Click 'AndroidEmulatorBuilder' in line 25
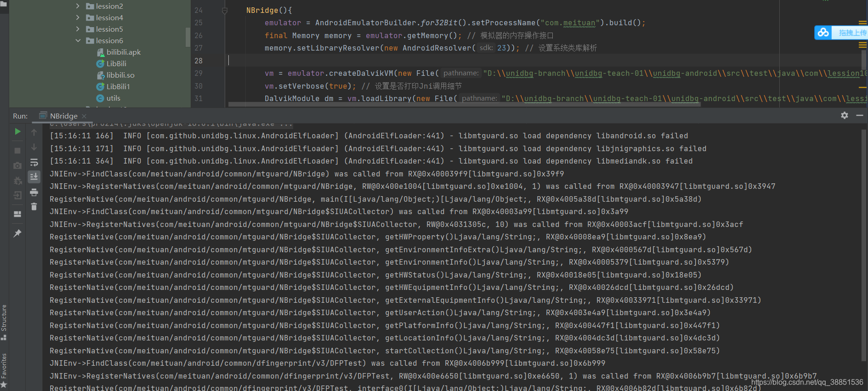Image resolution: width=868 pixels, height=391 pixels. click(366, 23)
